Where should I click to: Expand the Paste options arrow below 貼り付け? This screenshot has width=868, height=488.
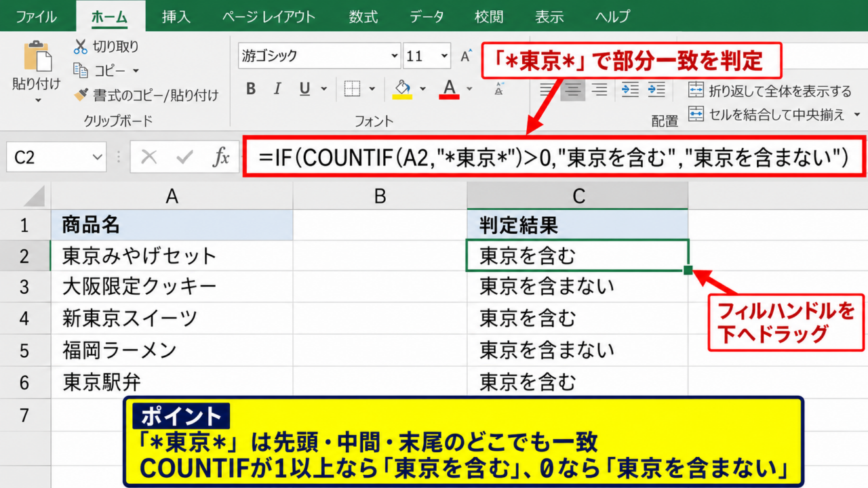pyautogui.click(x=38, y=100)
